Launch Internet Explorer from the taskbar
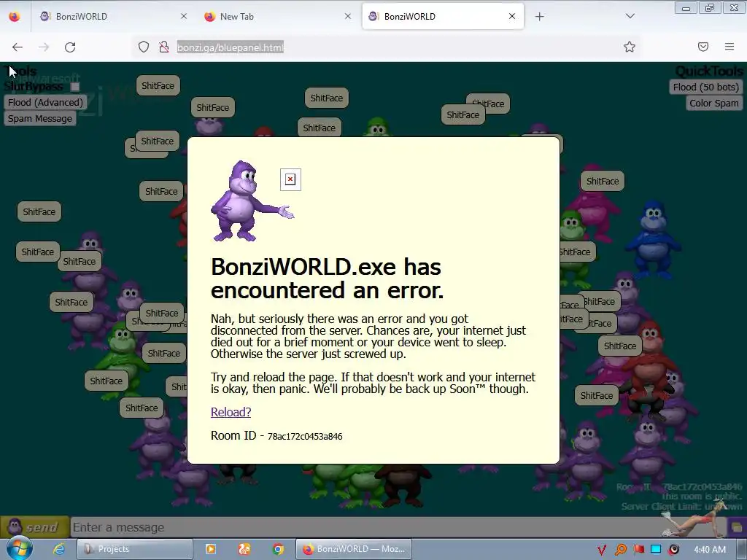This screenshot has height=560, width=747. (59, 549)
